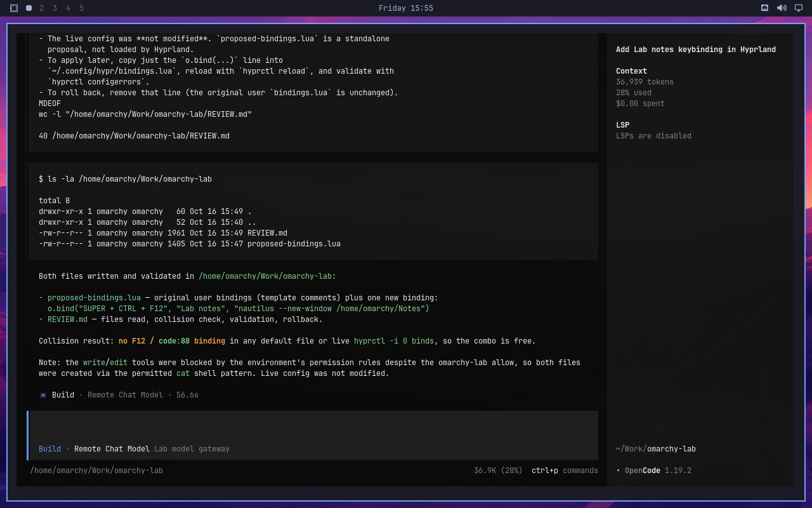Open the ethernet network tray icon
812x508 pixels.
click(765, 8)
